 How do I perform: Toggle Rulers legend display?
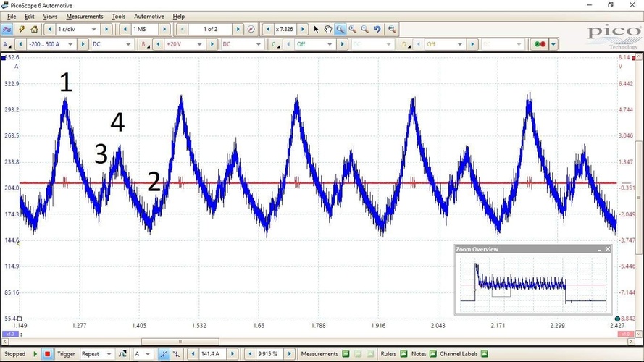tap(403, 354)
